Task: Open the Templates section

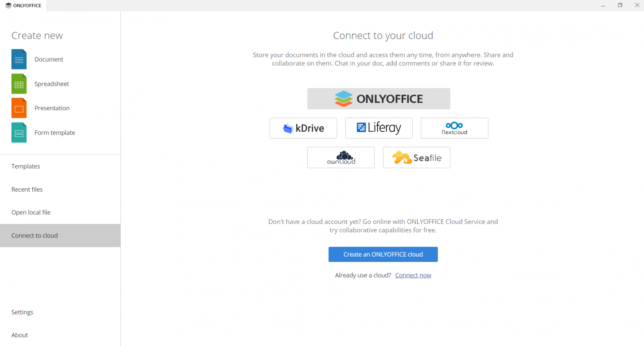Action: 26,166
